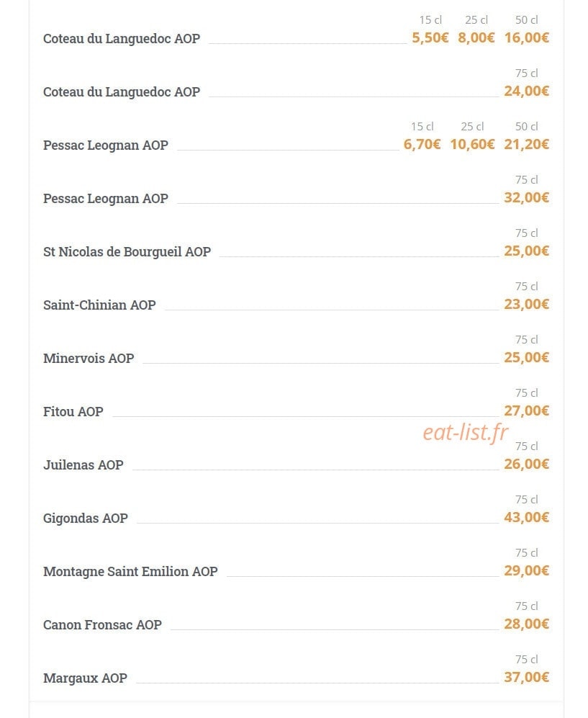Click the 37,00€ Margaux price
Screen dimensions: 588x718
(x=526, y=677)
